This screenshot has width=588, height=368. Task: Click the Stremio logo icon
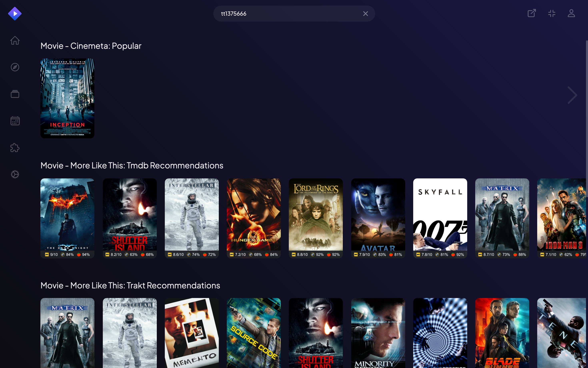coord(15,14)
